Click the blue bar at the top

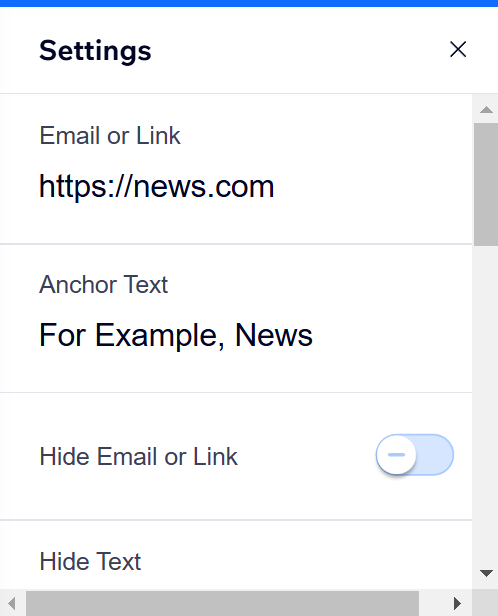click(x=249, y=3)
